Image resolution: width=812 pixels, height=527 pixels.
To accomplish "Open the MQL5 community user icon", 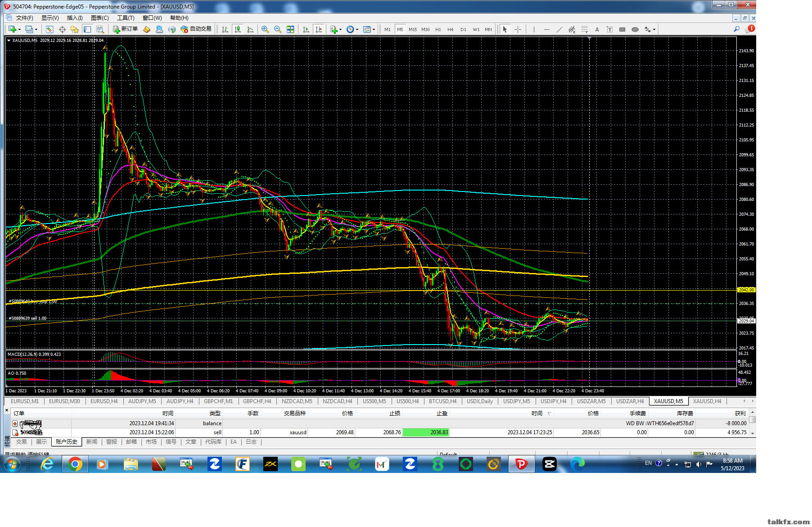I will click(x=159, y=29).
